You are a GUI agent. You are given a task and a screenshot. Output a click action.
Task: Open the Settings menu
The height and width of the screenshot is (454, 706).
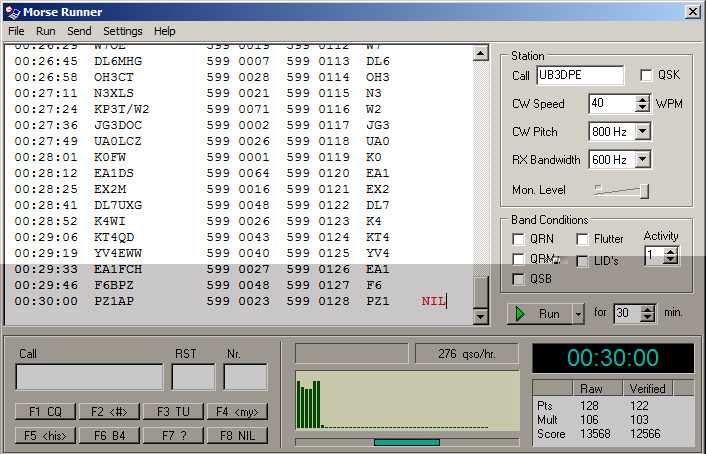point(122,31)
